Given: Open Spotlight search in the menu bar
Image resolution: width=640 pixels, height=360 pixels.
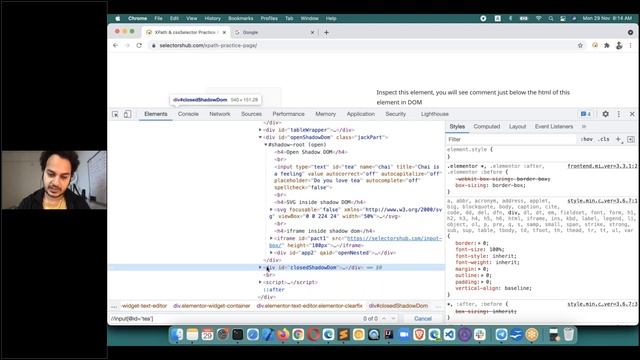Looking at the screenshot, I should tap(551, 18).
